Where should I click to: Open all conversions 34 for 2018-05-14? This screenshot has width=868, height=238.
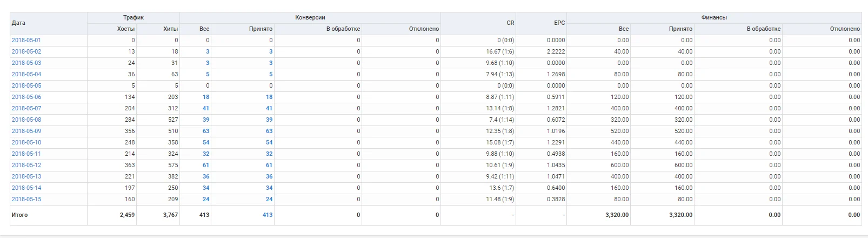click(x=206, y=188)
